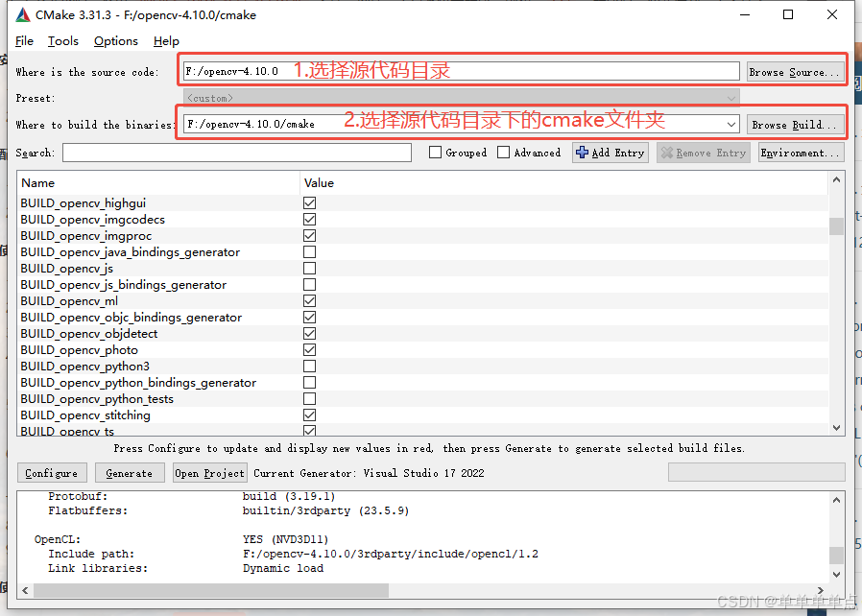Viewport: 862px width, 616px height.
Task: Expand the build binaries path dropdown
Action: point(731,125)
